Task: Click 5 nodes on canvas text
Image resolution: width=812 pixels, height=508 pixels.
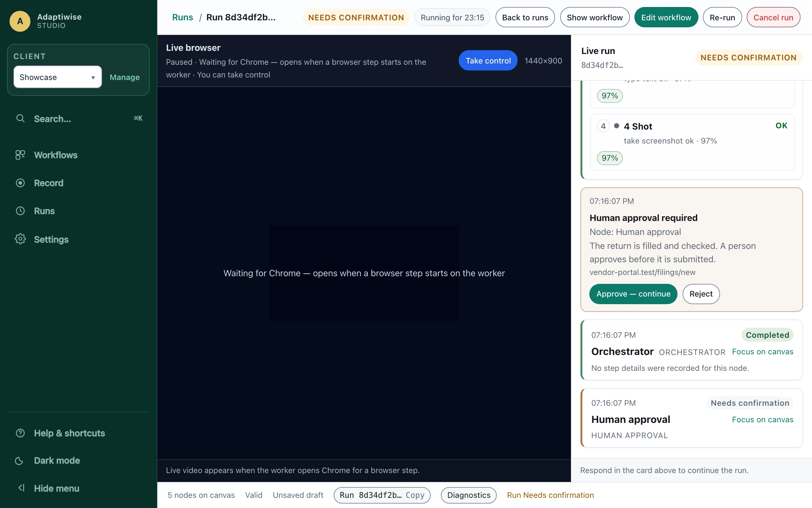Action: [x=201, y=495]
